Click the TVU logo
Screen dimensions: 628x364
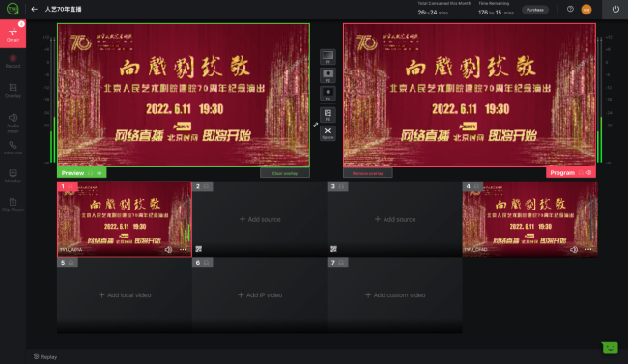click(x=13, y=9)
